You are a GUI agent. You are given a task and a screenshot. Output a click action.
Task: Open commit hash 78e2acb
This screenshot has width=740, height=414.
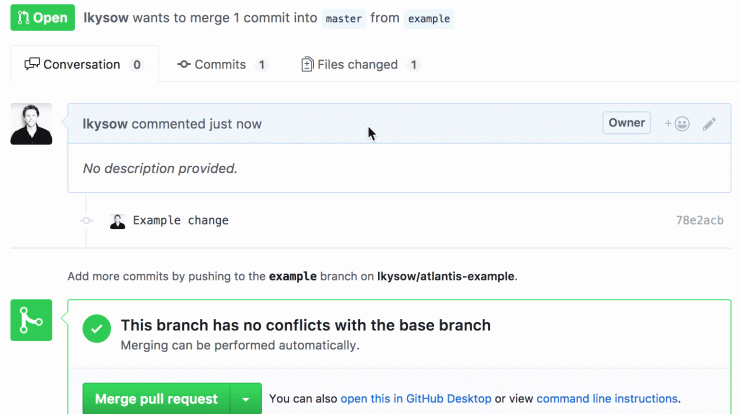699,220
